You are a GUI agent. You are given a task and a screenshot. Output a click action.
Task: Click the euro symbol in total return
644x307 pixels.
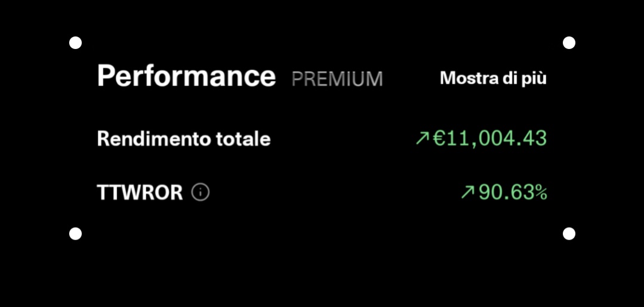(439, 138)
